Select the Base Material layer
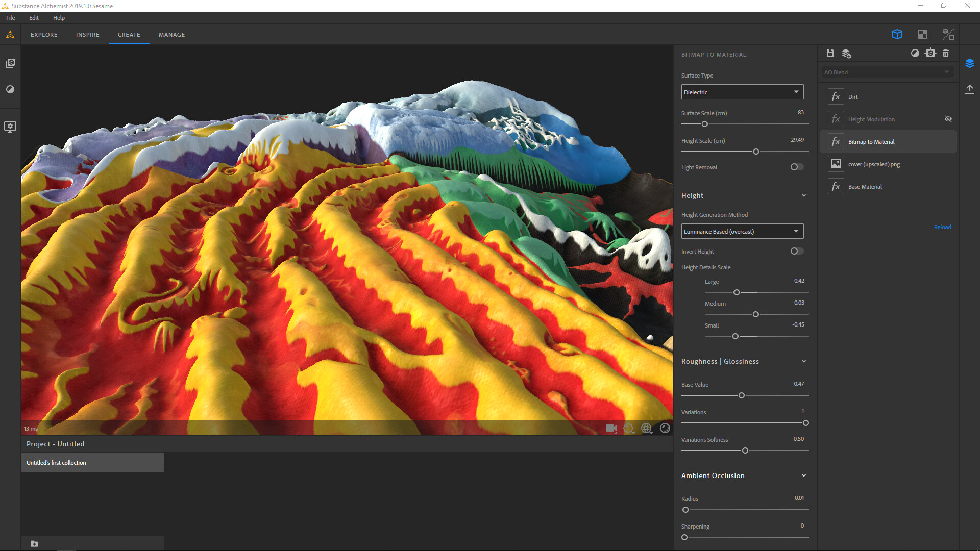Viewport: 980px width, 551px height. coord(865,187)
